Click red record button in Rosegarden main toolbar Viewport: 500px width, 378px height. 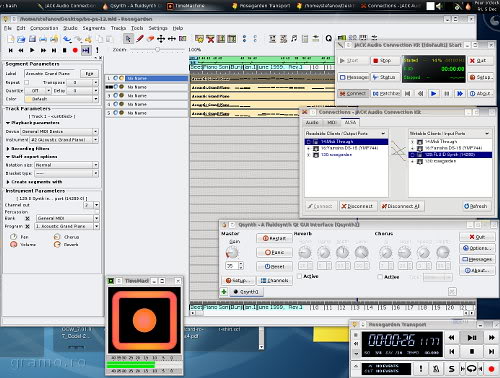75,50
